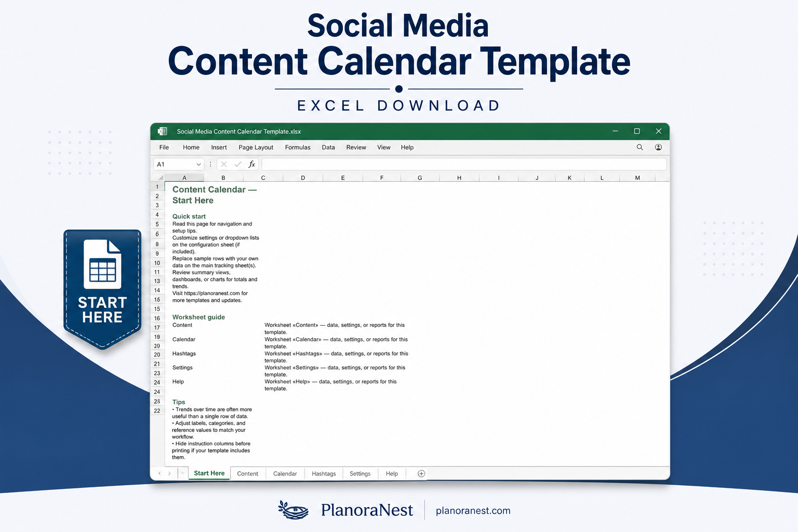Select column M header
This screenshot has width=798, height=532.
click(x=637, y=178)
